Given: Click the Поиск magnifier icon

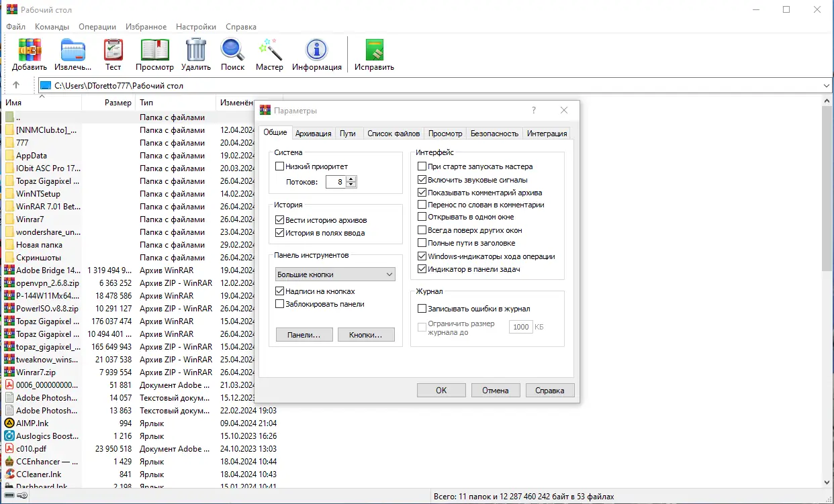Looking at the screenshot, I should click(233, 50).
